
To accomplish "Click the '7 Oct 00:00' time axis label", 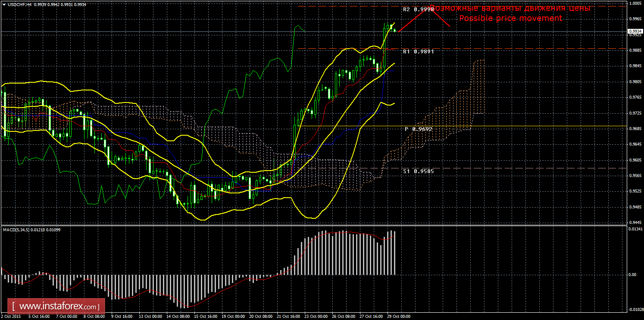I will click(x=67, y=316).
